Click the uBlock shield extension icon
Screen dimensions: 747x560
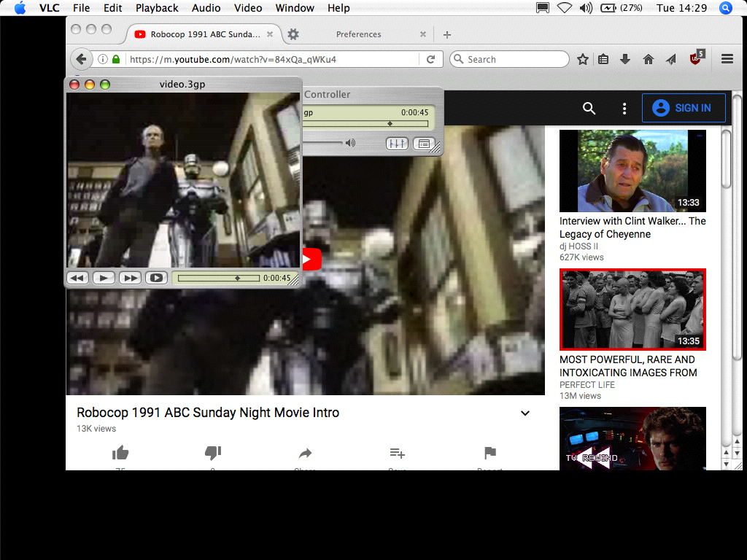pyautogui.click(x=697, y=58)
